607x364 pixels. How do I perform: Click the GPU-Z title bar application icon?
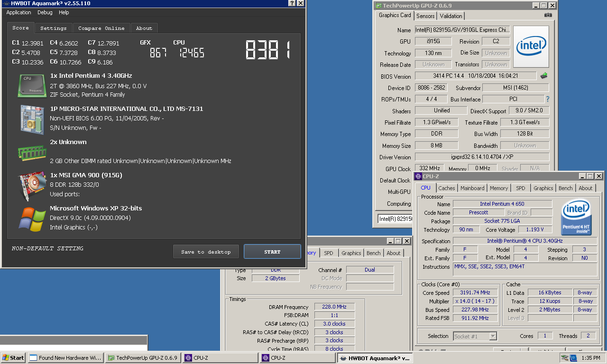coord(378,6)
